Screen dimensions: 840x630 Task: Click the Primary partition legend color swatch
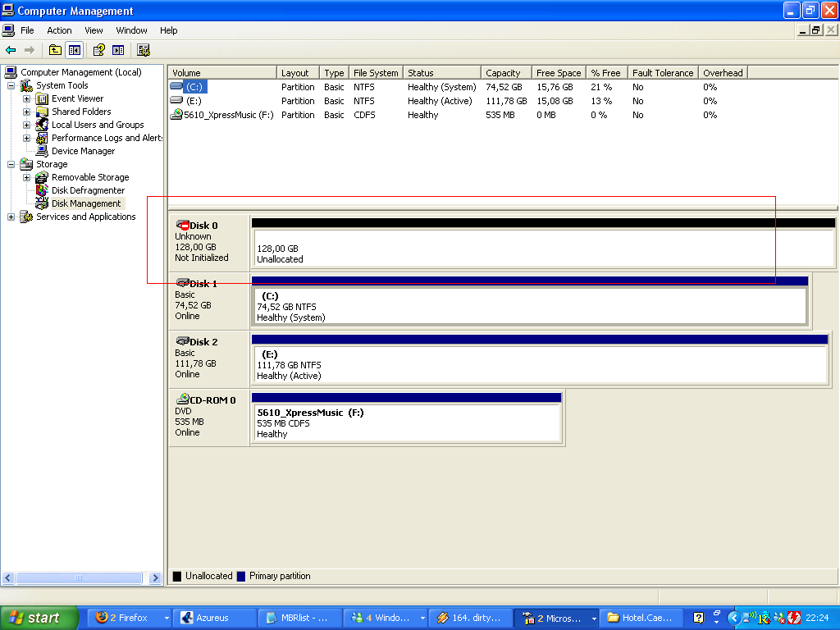tap(241, 576)
